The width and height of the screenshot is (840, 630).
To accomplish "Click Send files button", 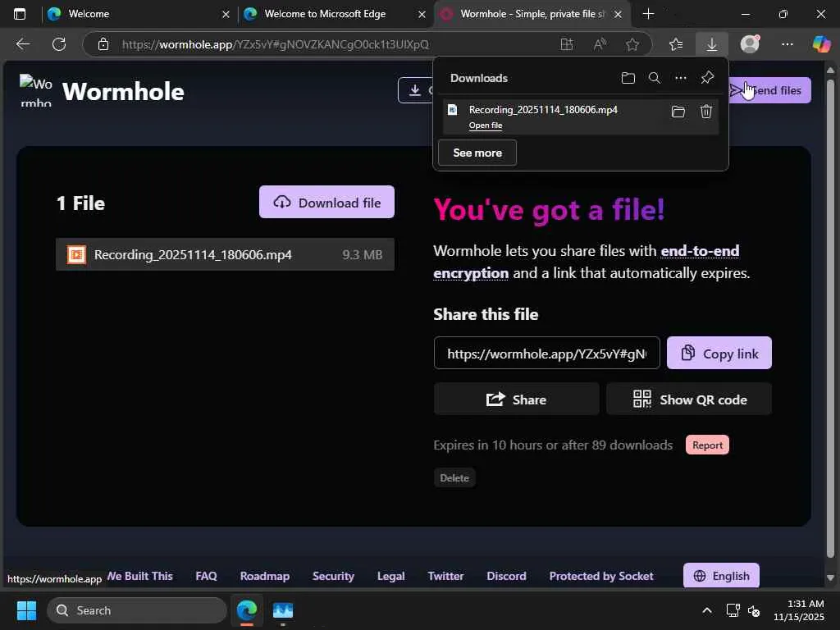I will point(769,90).
